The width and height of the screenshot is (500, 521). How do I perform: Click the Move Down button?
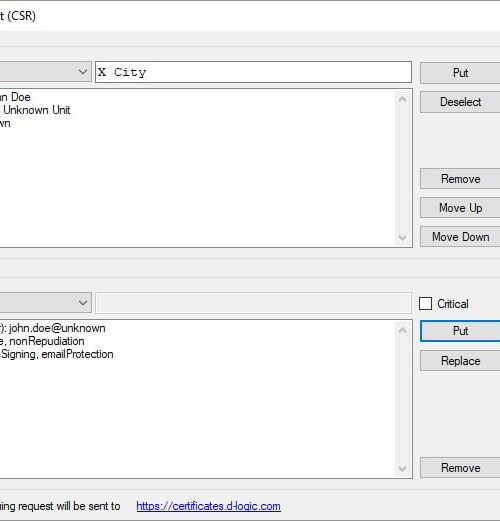pyautogui.click(x=460, y=237)
